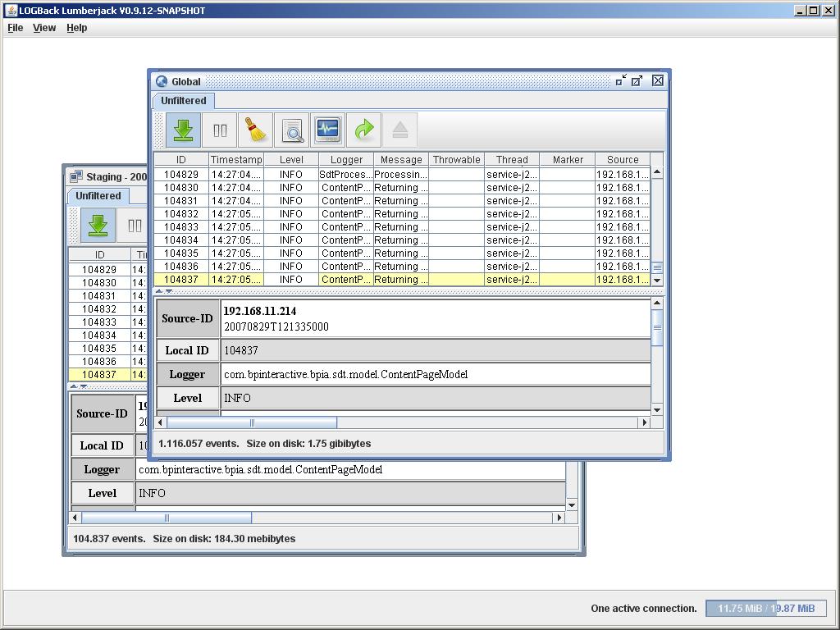Click the Help menu entry
The image size is (840, 630).
pos(76,27)
